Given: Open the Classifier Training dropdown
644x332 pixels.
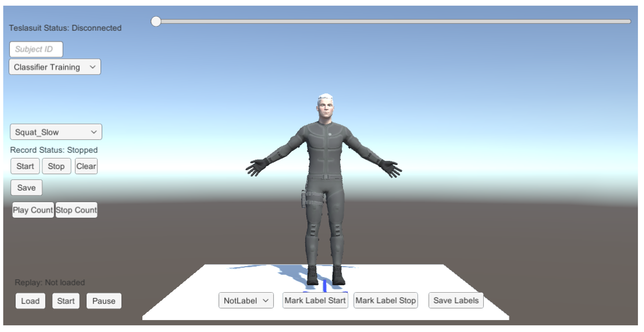Looking at the screenshot, I should (x=55, y=67).
